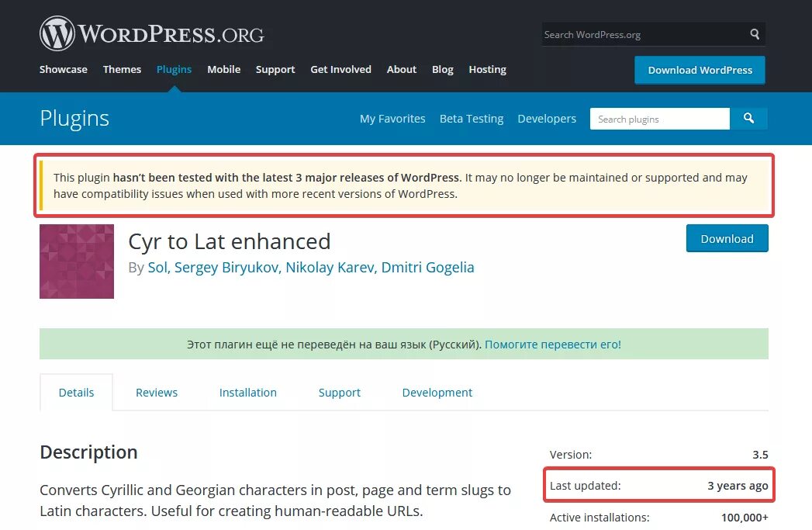Focus the Search plugins field
812x530 pixels.
(660, 119)
